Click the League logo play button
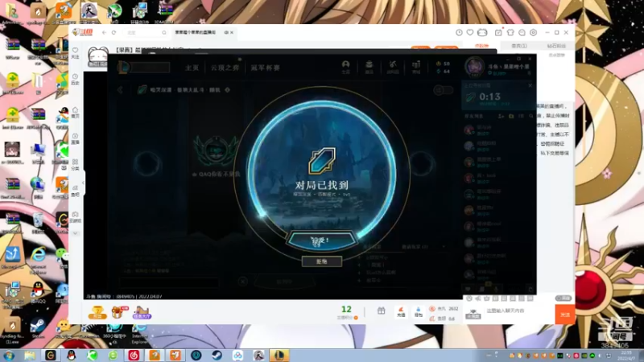This screenshot has width=644, height=362. tap(123, 68)
